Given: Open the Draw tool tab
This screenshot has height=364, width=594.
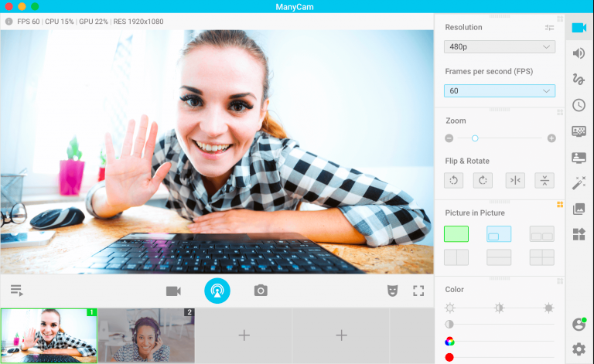Looking at the screenshot, I should [579, 79].
